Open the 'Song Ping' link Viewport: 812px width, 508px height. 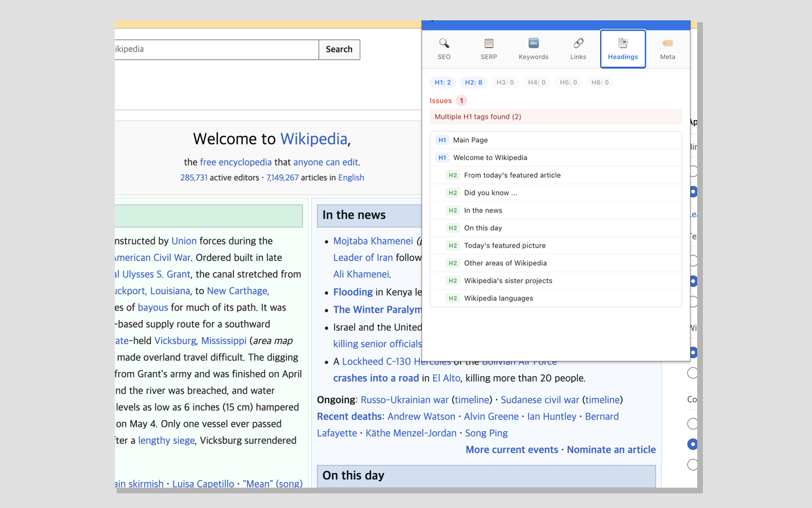point(487,433)
